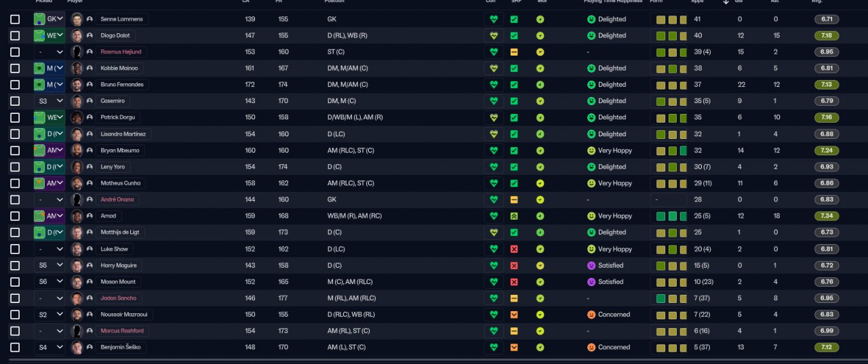Click the position pitch icon for Patrick Dorgu
This screenshot has height=364, width=868.
(x=40, y=117)
